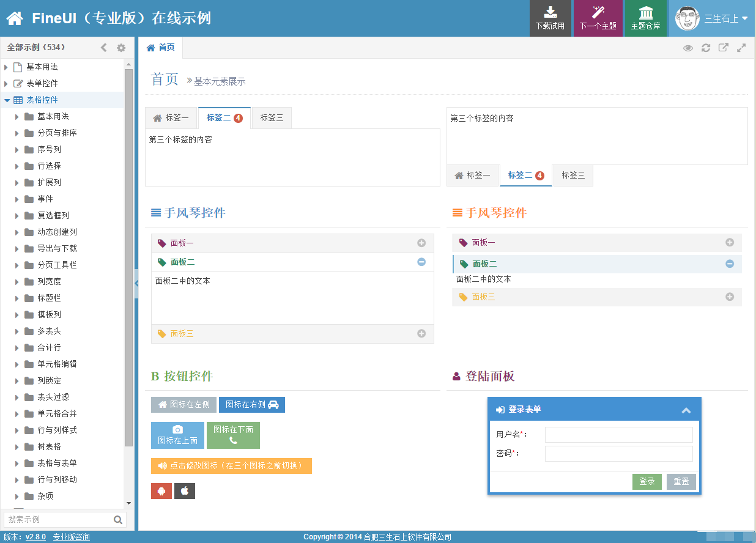Select 标签二 in the top-aligned tab strip
Screen dimensions: 756x543
coord(224,118)
